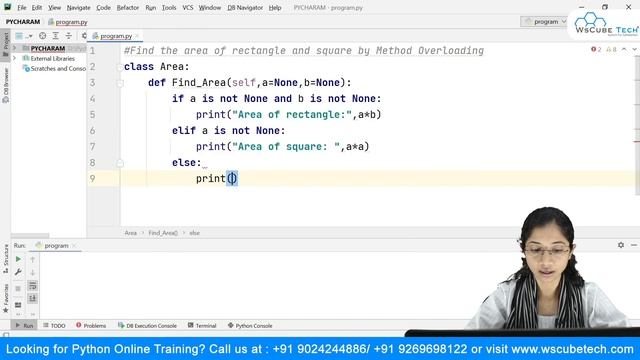Image resolution: width=640 pixels, height=360 pixels.
Task: Click the error count indicator in editor
Action: (x=596, y=49)
